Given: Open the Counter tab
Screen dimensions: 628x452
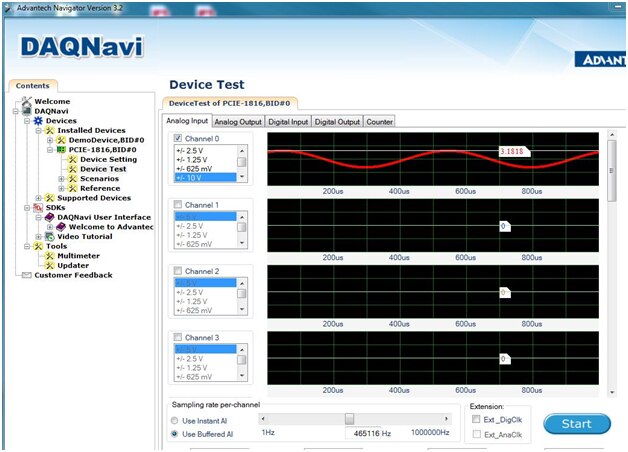Looking at the screenshot, I should (x=379, y=122).
